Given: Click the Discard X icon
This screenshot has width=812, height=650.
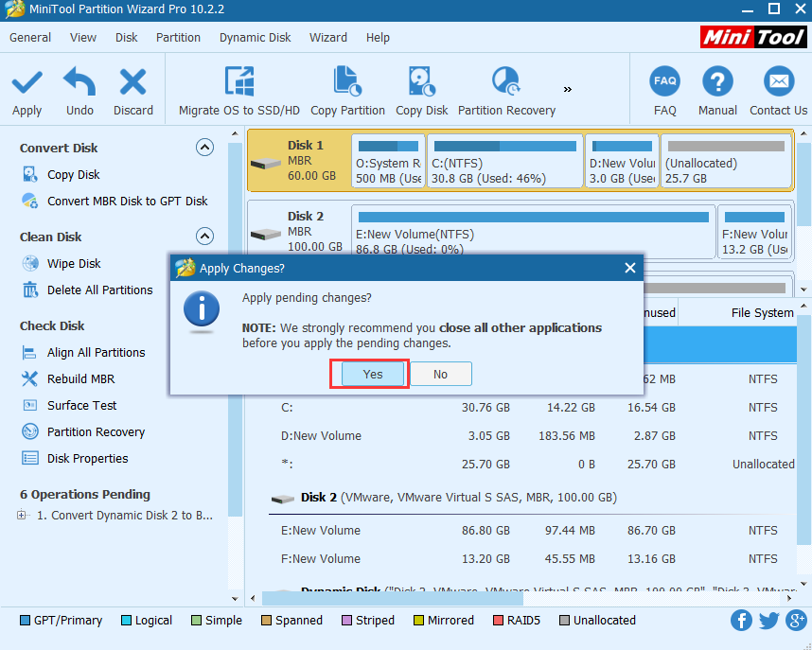Looking at the screenshot, I should pyautogui.click(x=133, y=81).
